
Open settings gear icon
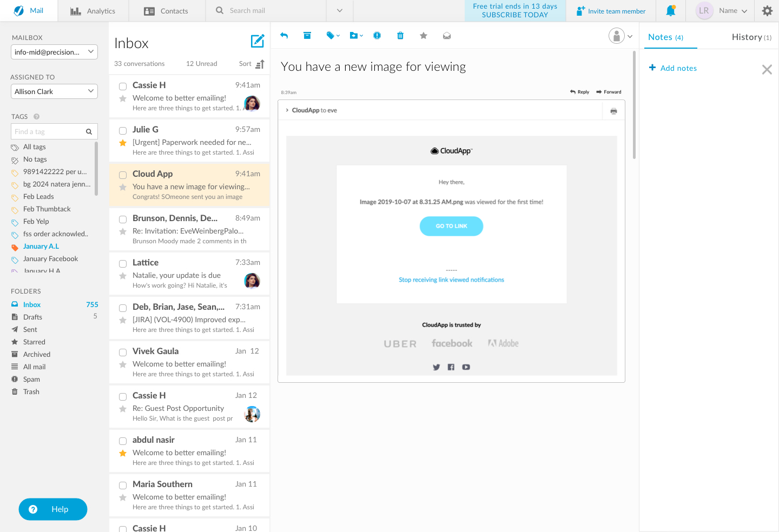tap(767, 11)
